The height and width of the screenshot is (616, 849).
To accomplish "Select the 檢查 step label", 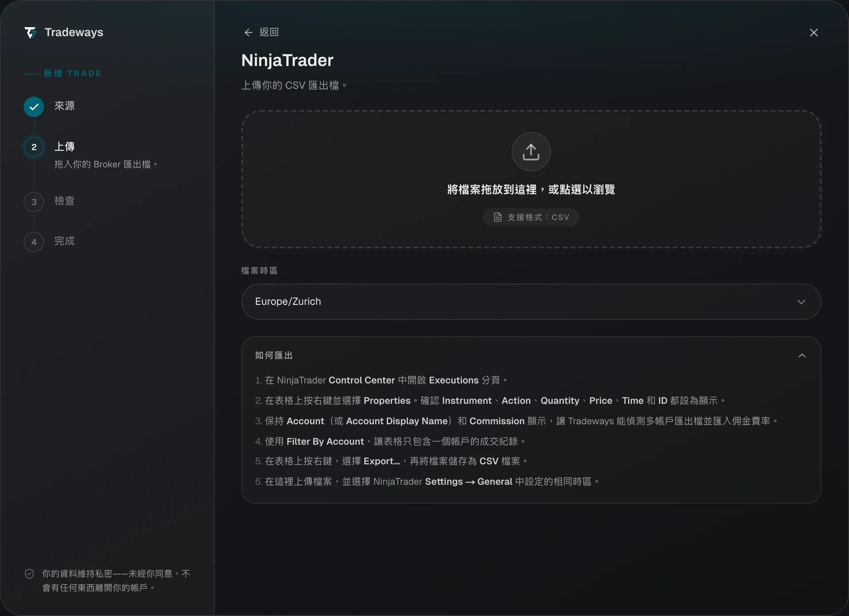I will 65,201.
